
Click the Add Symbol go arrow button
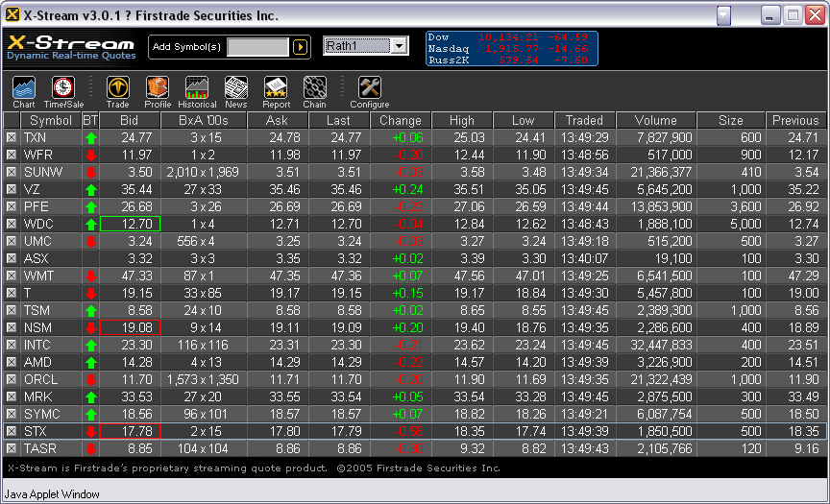(300, 47)
